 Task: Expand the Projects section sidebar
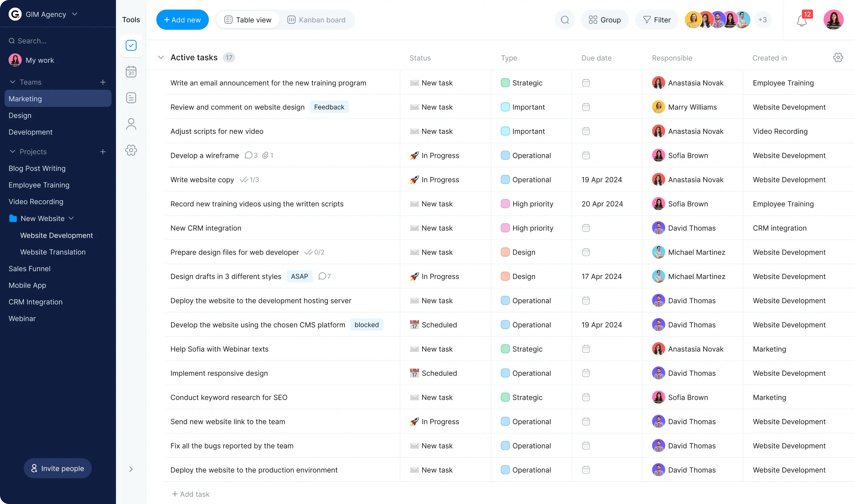coord(13,152)
